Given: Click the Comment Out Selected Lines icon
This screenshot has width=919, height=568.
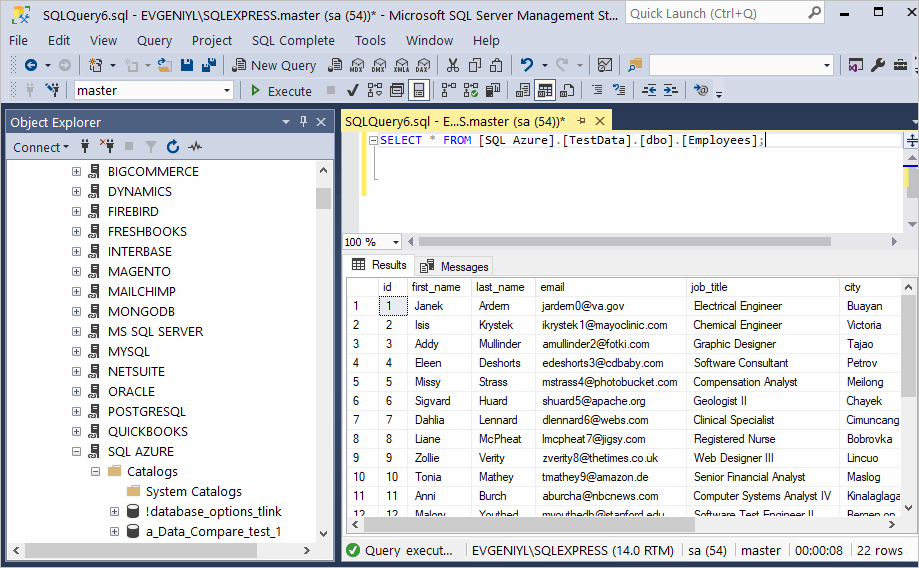Looking at the screenshot, I should [597, 90].
